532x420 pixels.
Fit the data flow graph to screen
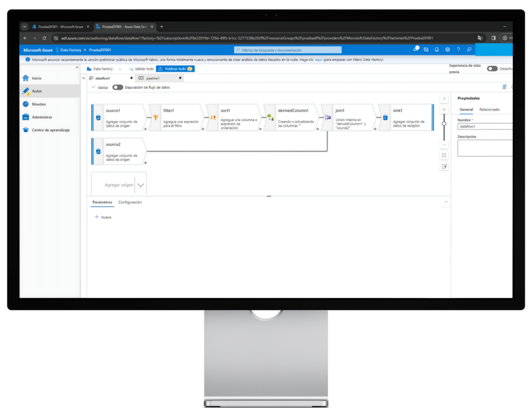tap(444, 156)
